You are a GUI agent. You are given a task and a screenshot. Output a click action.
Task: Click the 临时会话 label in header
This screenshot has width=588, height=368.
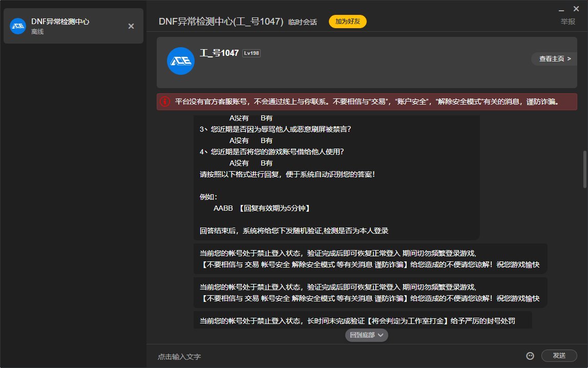coord(302,22)
